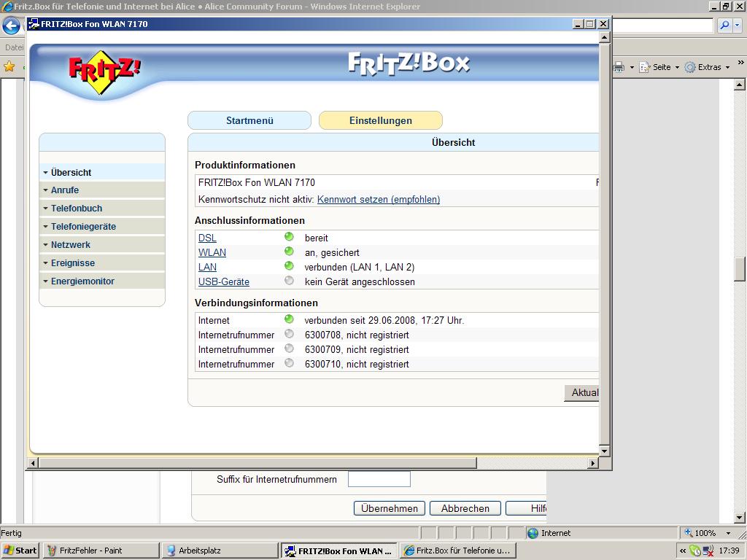The height and width of the screenshot is (560, 747).
Task: Click the zoom level magnifier in status bar
Action: pos(688,533)
